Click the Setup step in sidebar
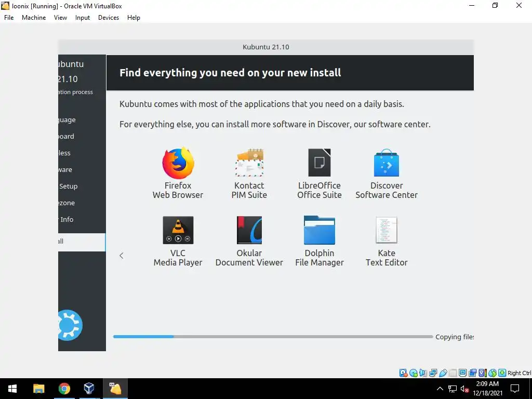532x399 pixels. 68,187
